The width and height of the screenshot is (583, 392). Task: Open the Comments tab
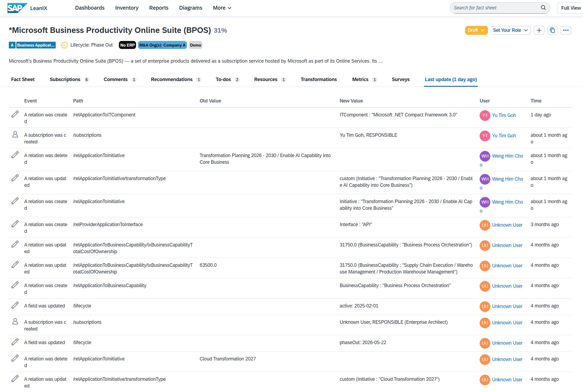coord(120,79)
